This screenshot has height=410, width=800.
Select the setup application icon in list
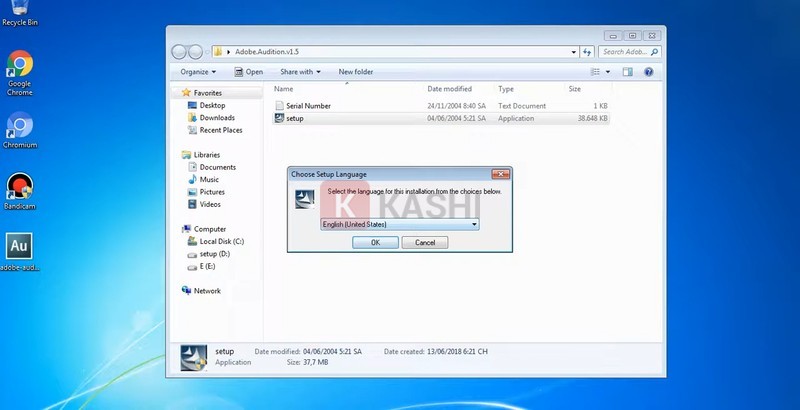tap(279, 118)
